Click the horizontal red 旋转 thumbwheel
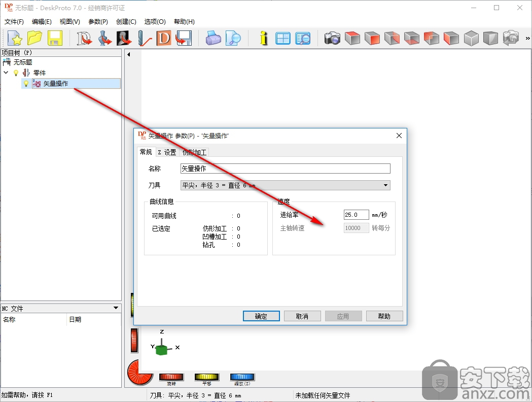The image size is (532, 402). (x=171, y=377)
